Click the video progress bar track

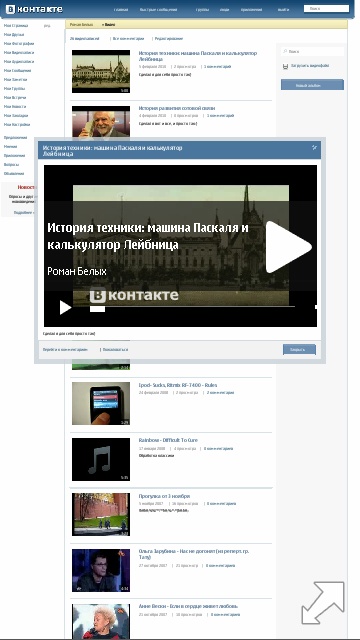point(192,306)
